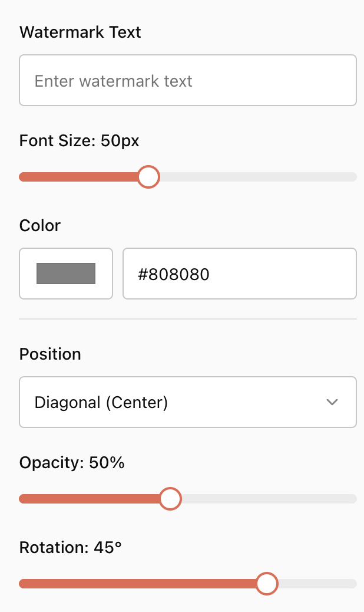The image size is (364, 612).
Task: Click the unfilled gray Font Size track
Action: [x=258, y=177]
